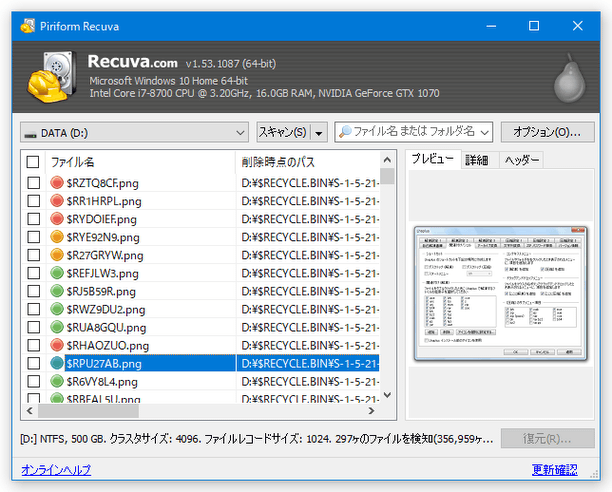Check the box for $RYDOIEF.png
This screenshot has width=612, height=492.
pos(34,218)
